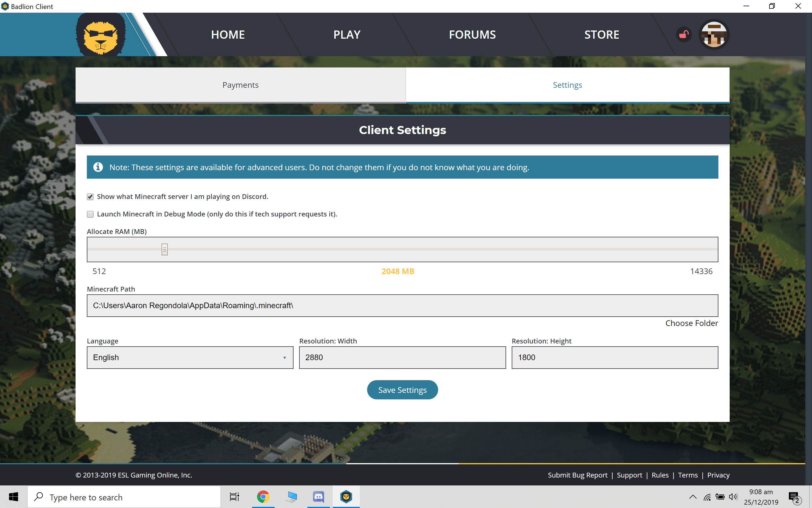Switch to Google Chrome in the taskbar
The width and height of the screenshot is (812, 508).
pyautogui.click(x=263, y=497)
